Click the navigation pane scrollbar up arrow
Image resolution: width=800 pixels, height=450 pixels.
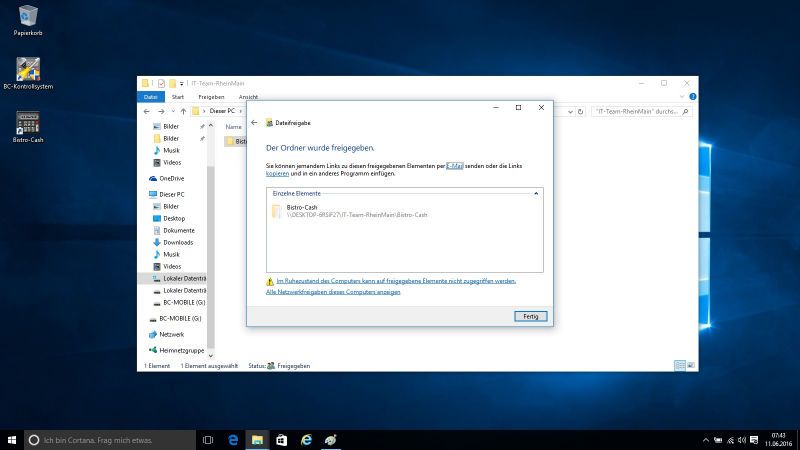point(211,126)
